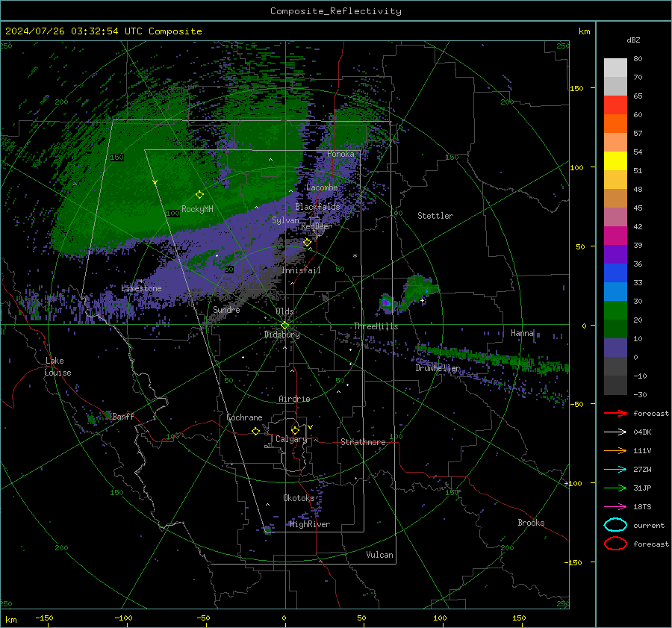Click the Lake Louise label
The image size is (672, 628).
[57, 367]
